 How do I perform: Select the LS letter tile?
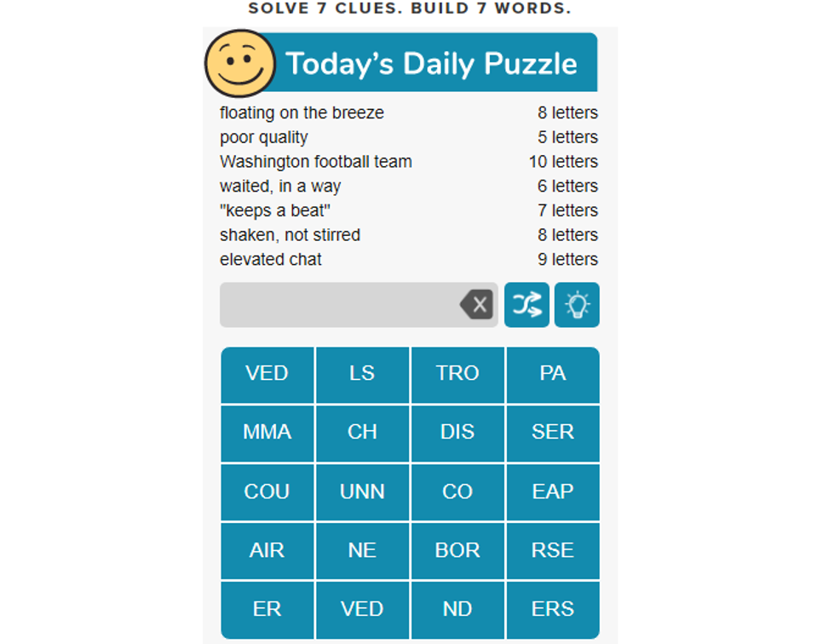point(362,374)
